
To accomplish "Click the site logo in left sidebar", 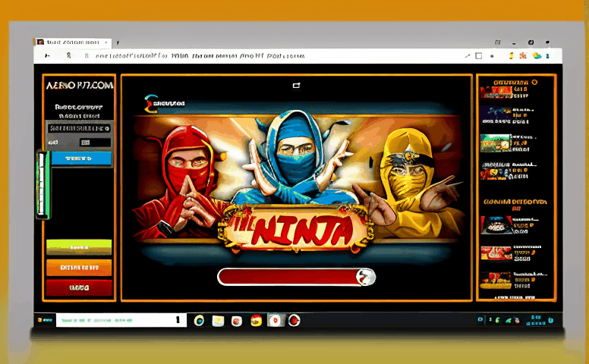I will coord(78,86).
